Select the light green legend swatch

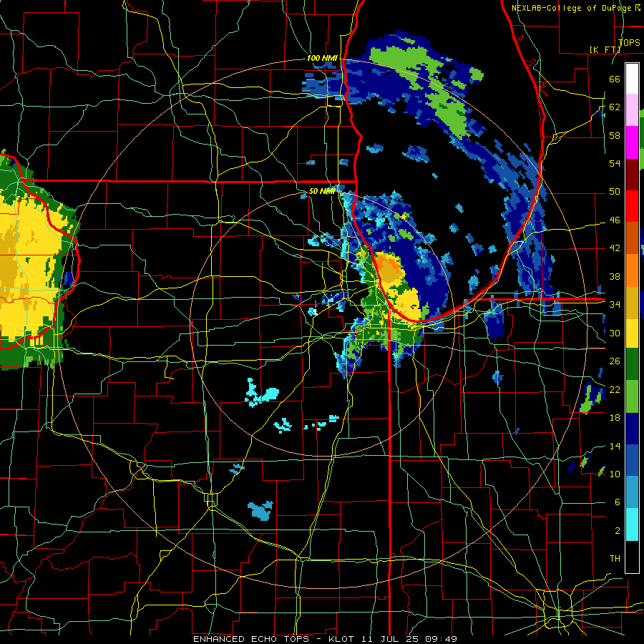pos(632,396)
